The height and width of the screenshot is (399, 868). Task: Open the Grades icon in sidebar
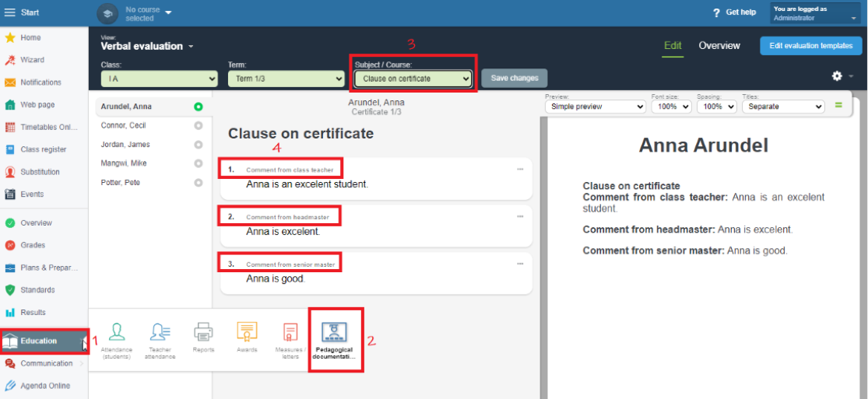pyautogui.click(x=9, y=245)
